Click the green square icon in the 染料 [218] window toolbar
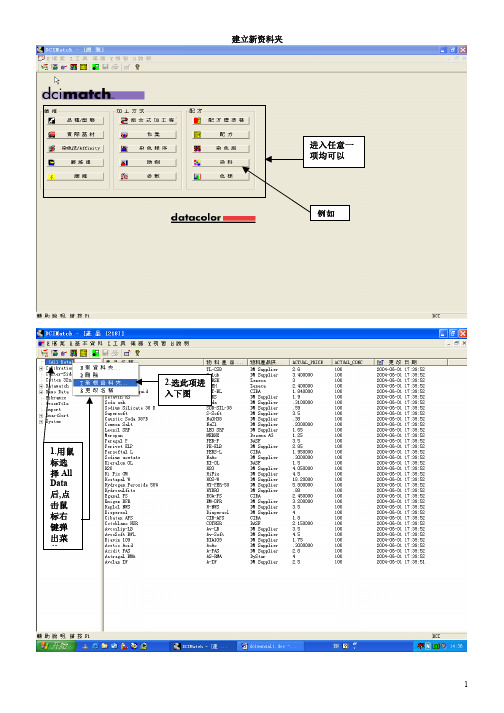Screen dimensions: 504x713 coord(96,353)
